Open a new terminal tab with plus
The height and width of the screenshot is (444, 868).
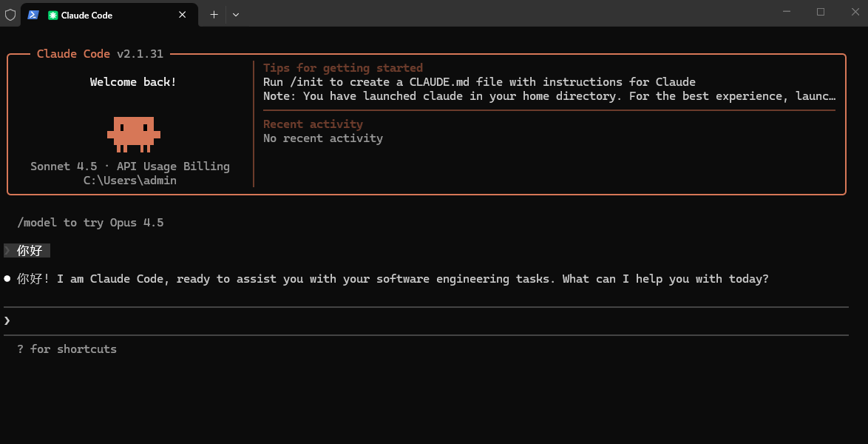[x=214, y=15]
